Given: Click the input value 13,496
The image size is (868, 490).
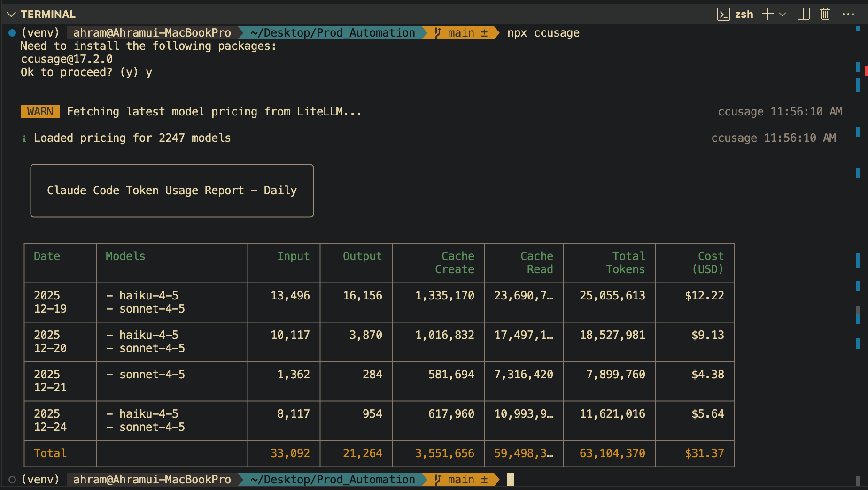Looking at the screenshot, I should [290, 296].
